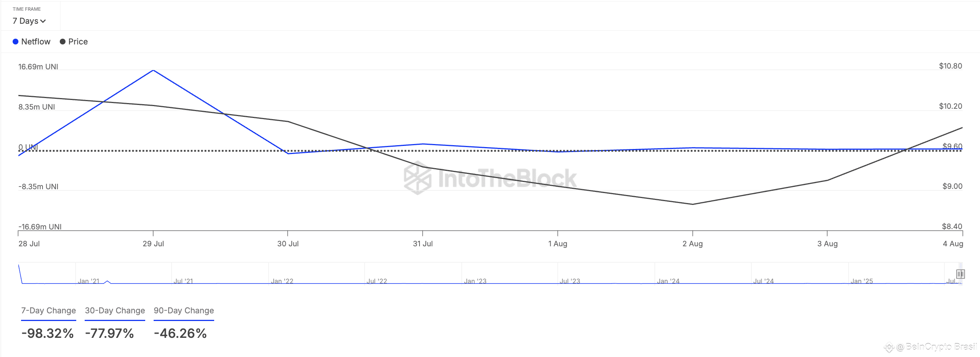Click the TIME FRAME label
This screenshot has width=980, height=357.
pyautogui.click(x=27, y=9)
